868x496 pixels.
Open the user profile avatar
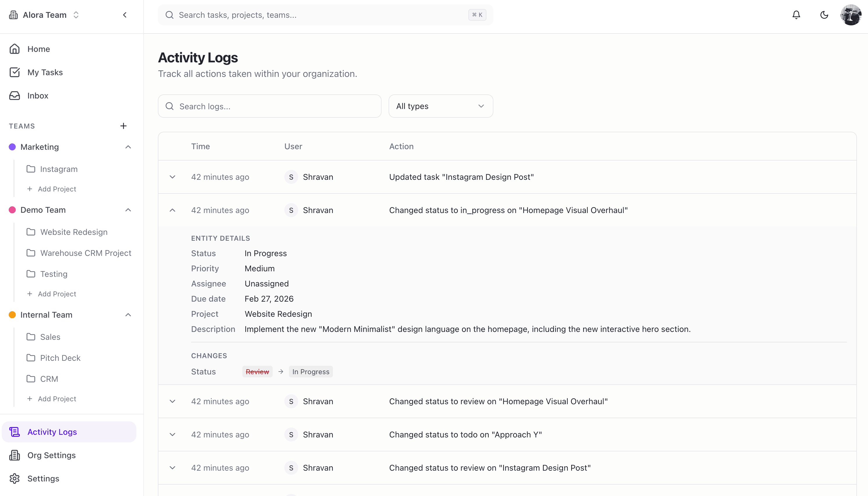(x=851, y=15)
